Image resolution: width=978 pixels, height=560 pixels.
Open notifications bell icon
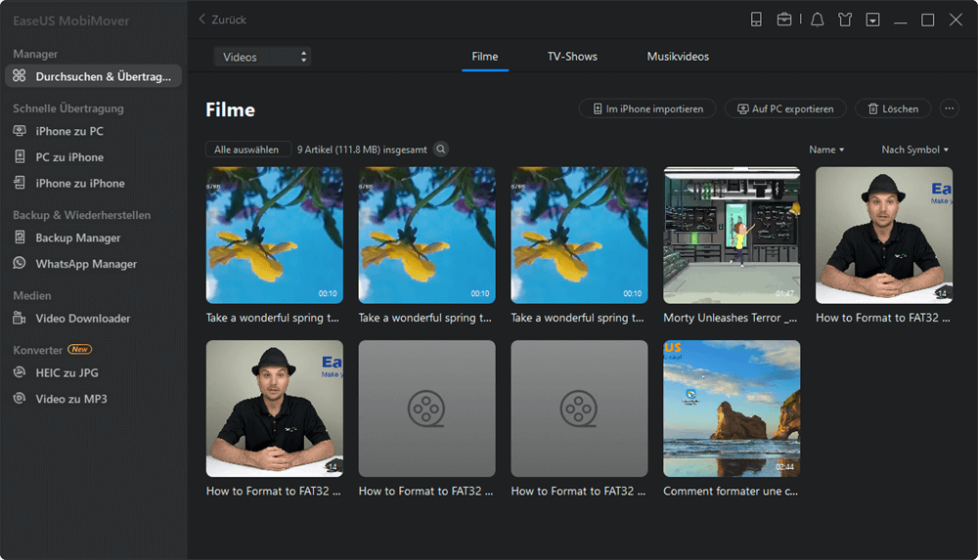pos(817,20)
